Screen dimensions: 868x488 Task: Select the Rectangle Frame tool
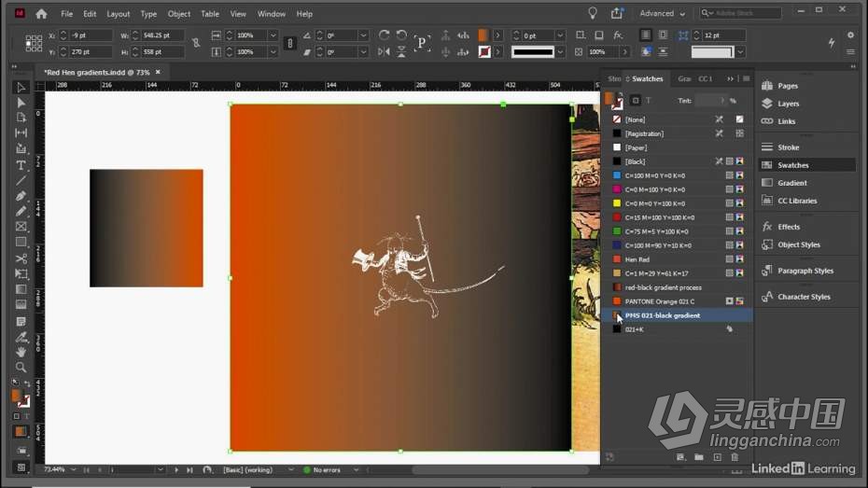[x=21, y=227]
